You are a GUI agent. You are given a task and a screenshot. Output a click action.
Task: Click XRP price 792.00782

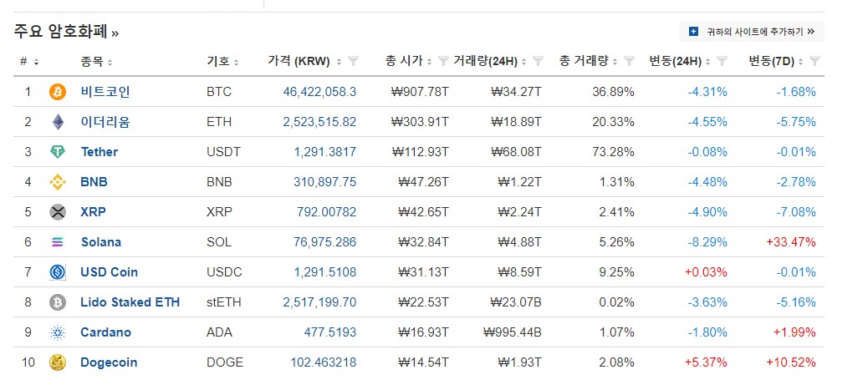(x=328, y=212)
